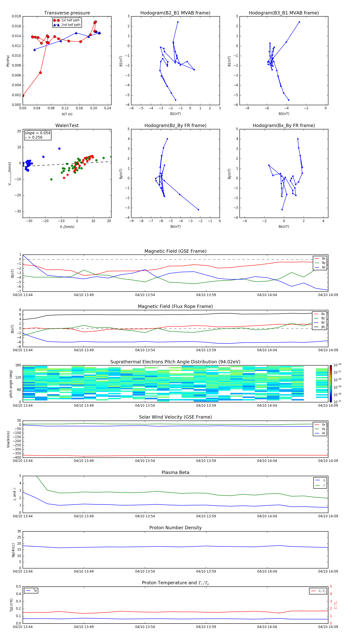This screenshot has height=644, width=351.
Task: Click "By" in the GSE magnetic field legend
Action: pos(324,263)
